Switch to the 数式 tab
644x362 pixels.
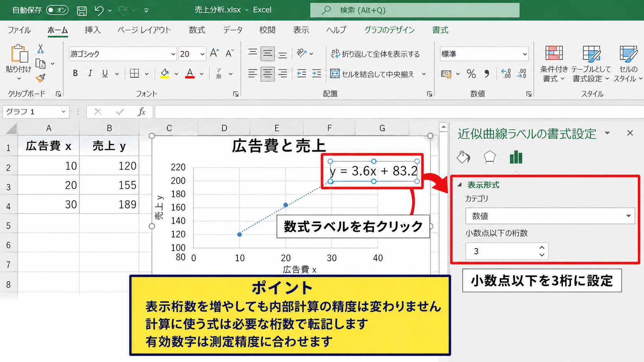click(x=197, y=30)
